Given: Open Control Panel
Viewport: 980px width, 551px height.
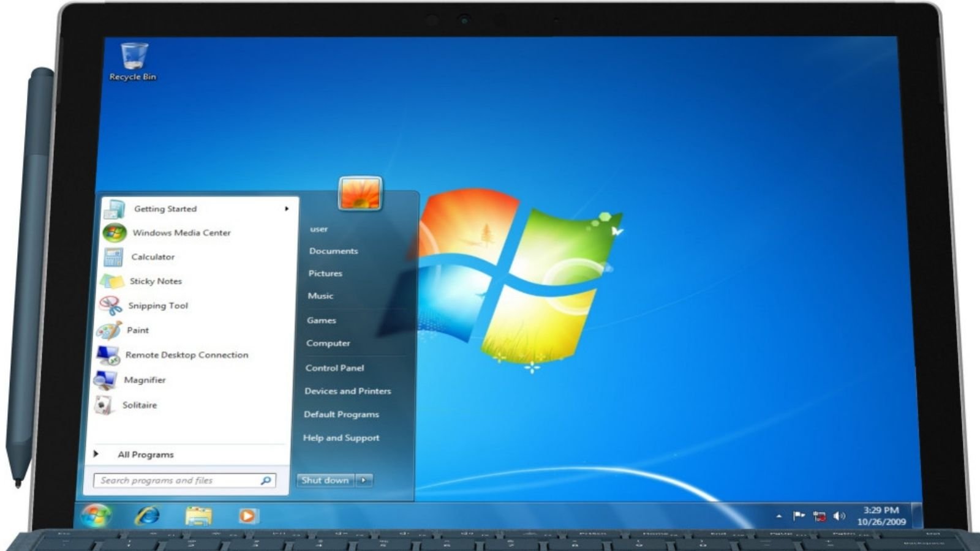Looking at the screenshot, I should pyautogui.click(x=334, y=368).
